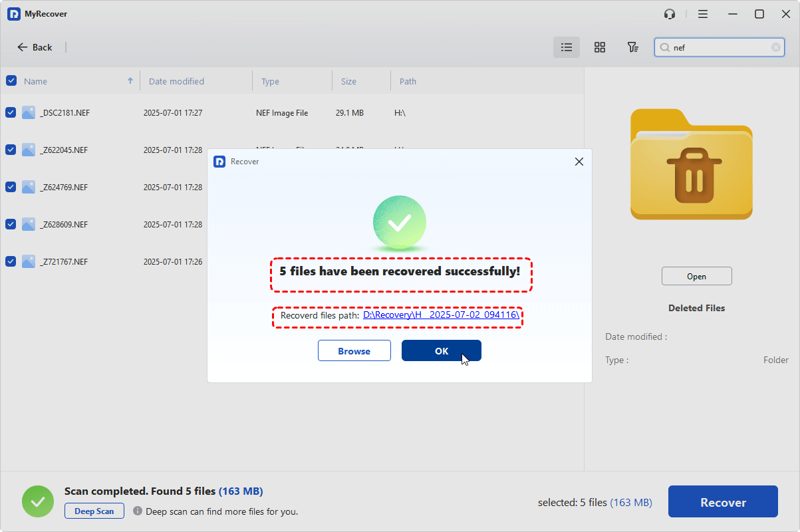Minimize the MyRecover window
Viewport: 800px width, 532px height.
tap(733, 14)
